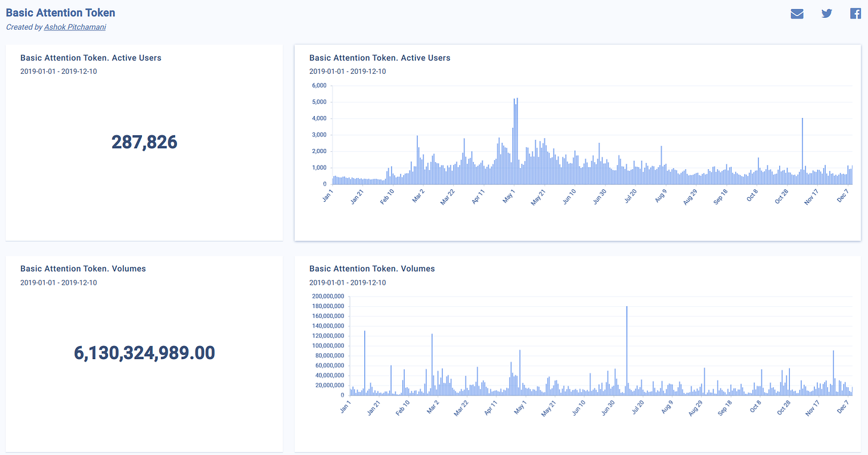The width and height of the screenshot is (868, 455).
Task: Click the March 2 spike bar in Volumes chart
Action: pos(432,364)
